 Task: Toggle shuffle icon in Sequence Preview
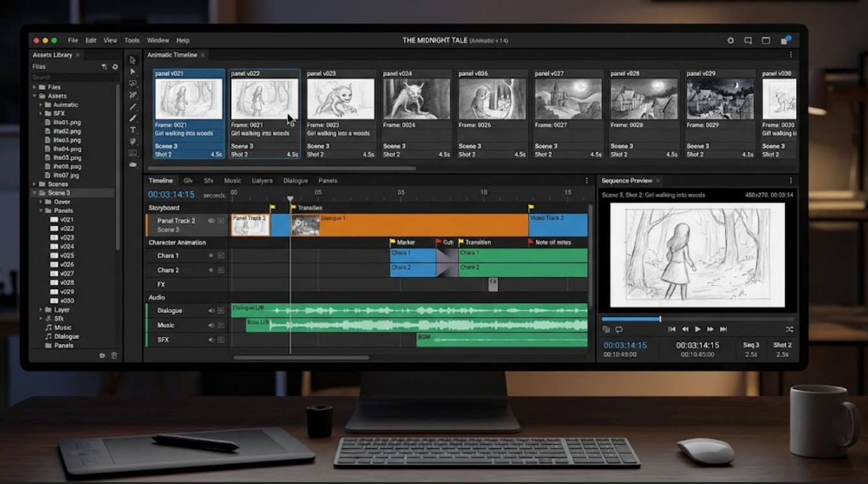[789, 329]
